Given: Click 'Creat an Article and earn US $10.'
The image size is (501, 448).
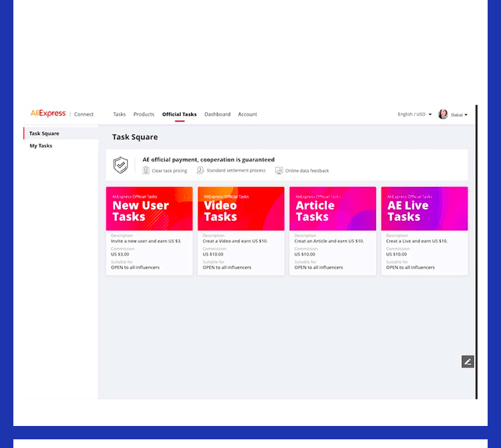Looking at the screenshot, I should [329, 241].
